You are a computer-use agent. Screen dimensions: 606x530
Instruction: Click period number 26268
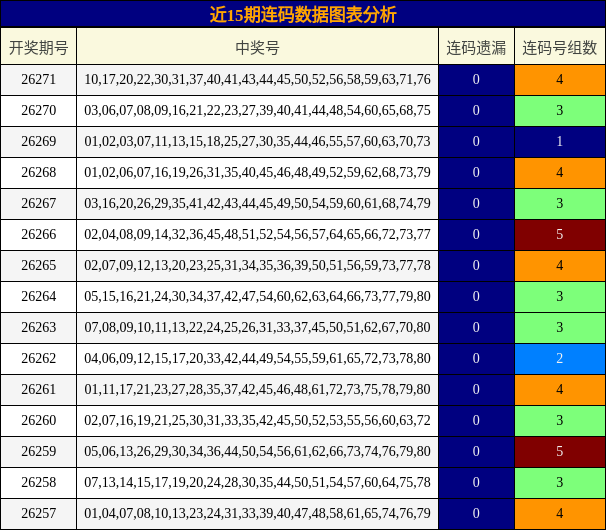38,172
